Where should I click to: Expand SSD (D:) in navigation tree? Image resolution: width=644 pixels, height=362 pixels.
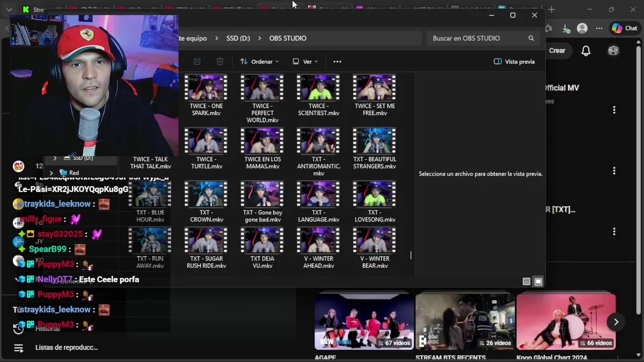(55, 158)
